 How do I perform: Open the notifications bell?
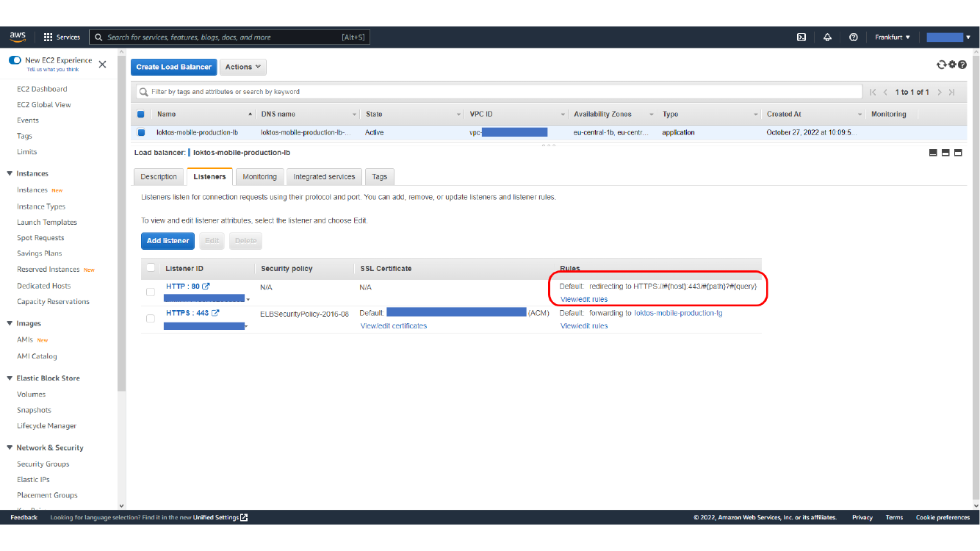(x=827, y=37)
